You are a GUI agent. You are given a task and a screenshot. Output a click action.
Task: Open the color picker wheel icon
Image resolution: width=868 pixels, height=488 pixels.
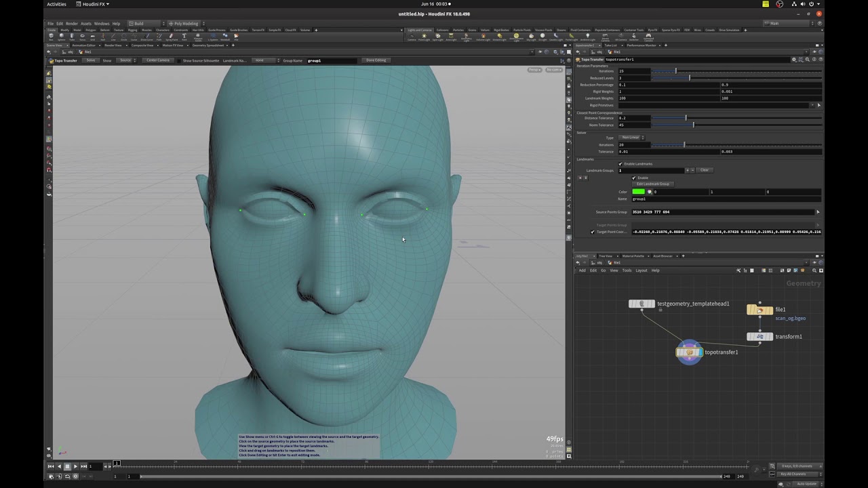(650, 192)
